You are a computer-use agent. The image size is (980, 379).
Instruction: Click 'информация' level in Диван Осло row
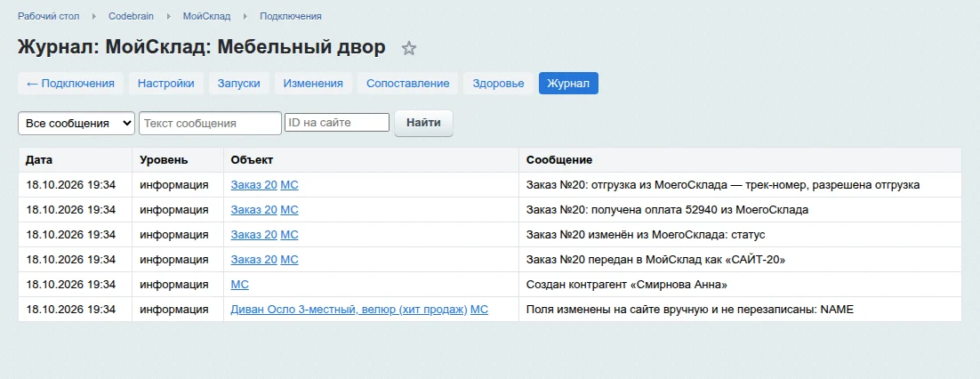pos(173,310)
